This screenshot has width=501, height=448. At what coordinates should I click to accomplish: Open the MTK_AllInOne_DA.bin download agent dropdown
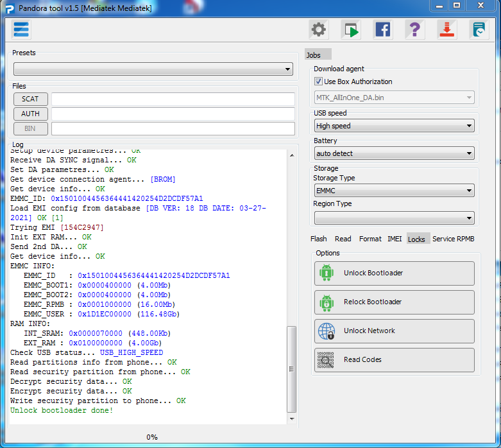[395, 98]
